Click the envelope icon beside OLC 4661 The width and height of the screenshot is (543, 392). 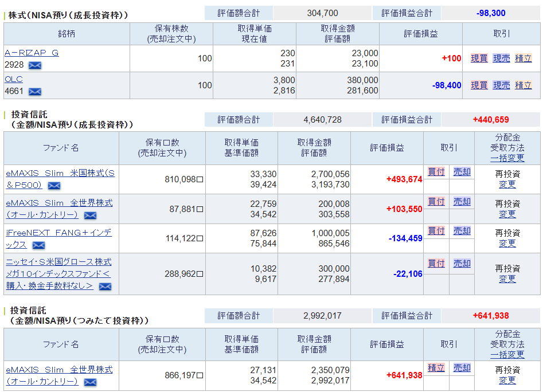tap(34, 92)
